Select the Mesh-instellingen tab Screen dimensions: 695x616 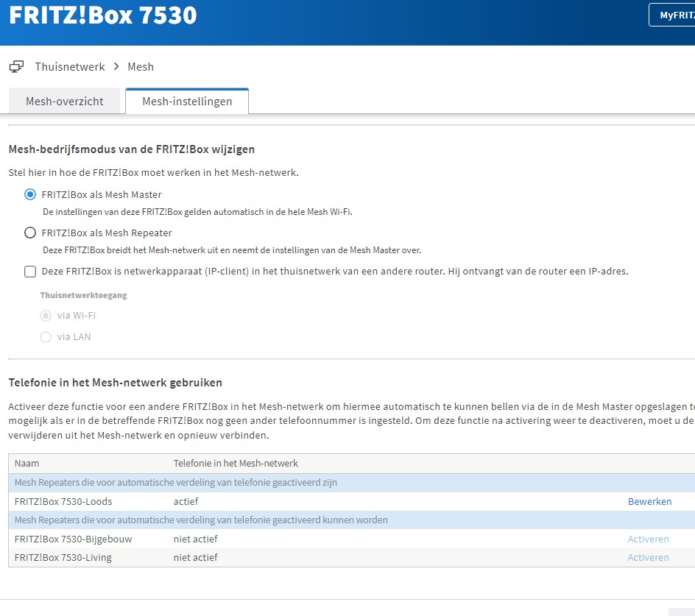point(187,102)
